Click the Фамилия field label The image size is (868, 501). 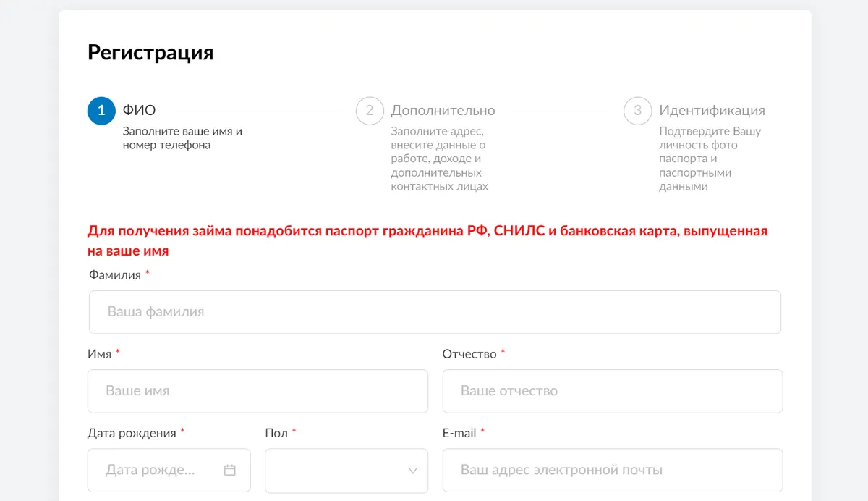click(115, 275)
